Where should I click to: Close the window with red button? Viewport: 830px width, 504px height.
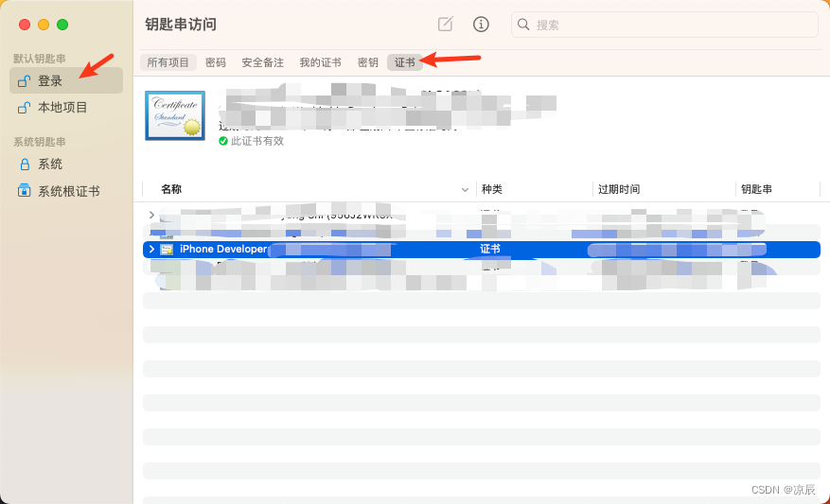click(x=25, y=25)
